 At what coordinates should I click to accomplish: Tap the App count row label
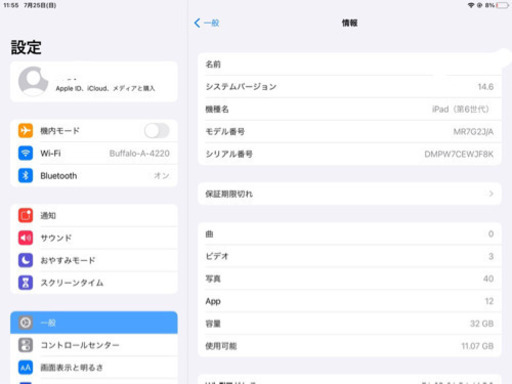click(213, 301)
